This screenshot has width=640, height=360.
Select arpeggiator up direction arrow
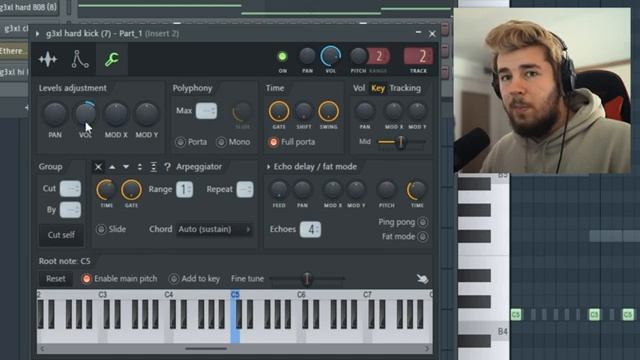pos(112,167)
